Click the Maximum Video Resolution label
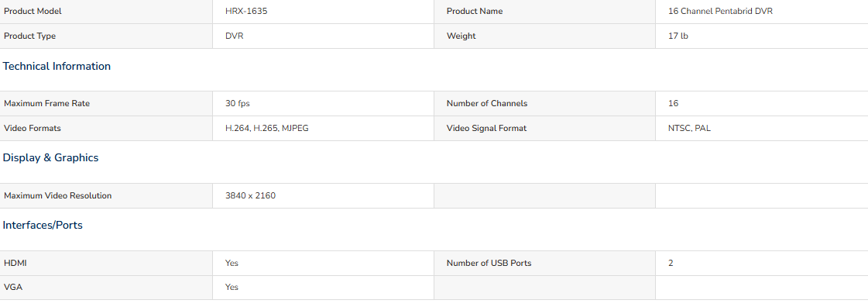The image size is (868, 307). tap(57, 196)
